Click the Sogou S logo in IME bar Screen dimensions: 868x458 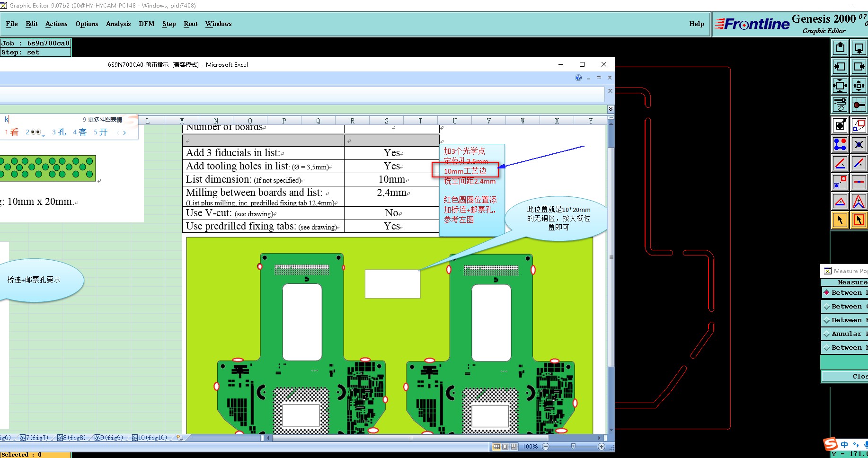click(831, 444)
